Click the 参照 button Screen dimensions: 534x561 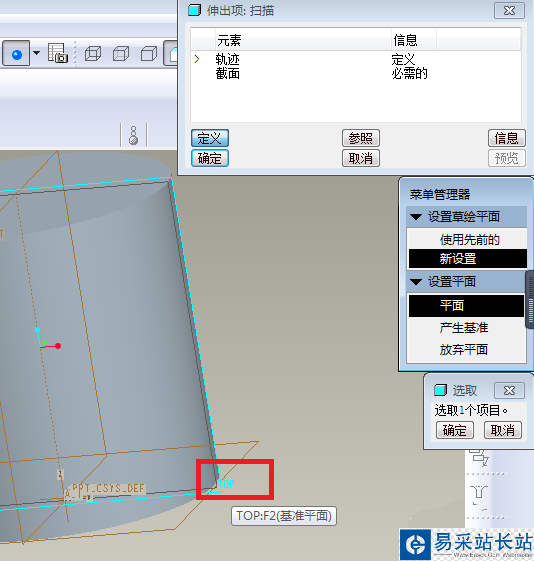(361, 138)
